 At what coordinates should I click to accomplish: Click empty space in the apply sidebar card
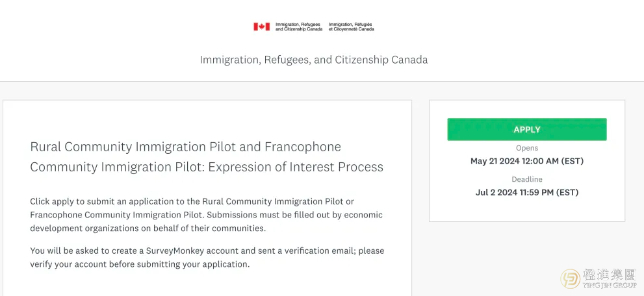(x=527, y=210)
